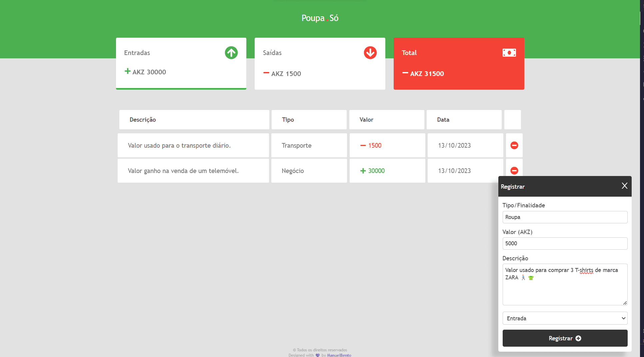Click the Descrição column header
Viewport: 644px width, 357px height.
pos(194,120)
